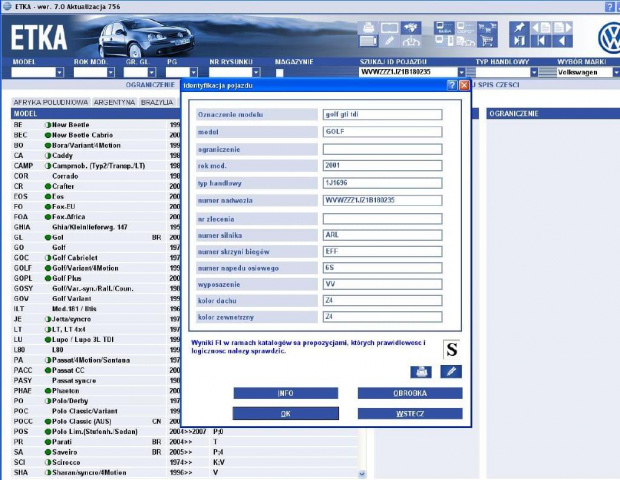Click the pencil icon in the top toolbar
The width and height of the screenshot is (620, 480).
point(389,41)
